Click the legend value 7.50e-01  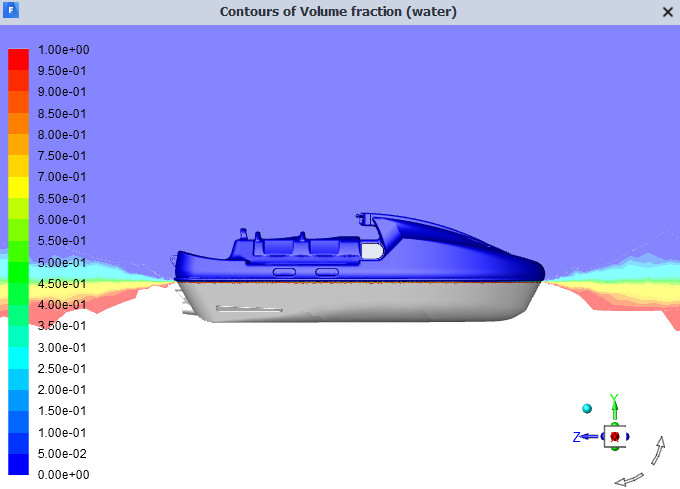tap(62, 156)
